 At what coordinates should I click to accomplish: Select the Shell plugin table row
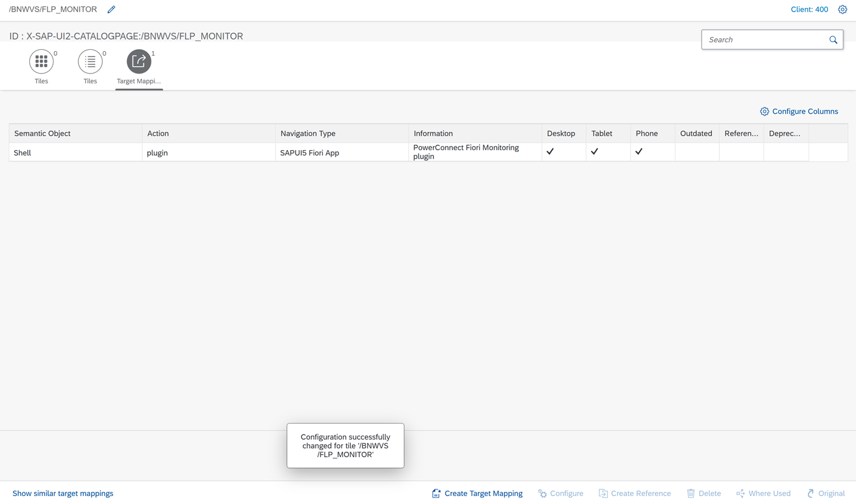coord(207,153)
